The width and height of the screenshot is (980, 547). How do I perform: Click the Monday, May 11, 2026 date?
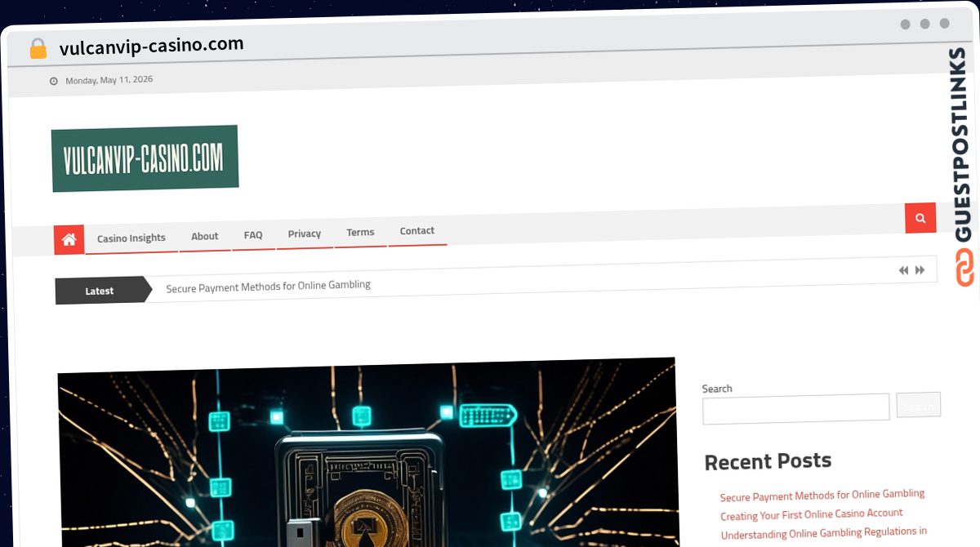(109, 80)
